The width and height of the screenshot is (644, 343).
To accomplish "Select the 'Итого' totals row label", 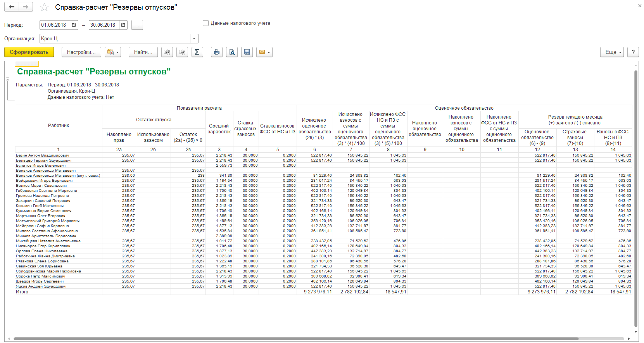I will pyautogui.click(x=22, y=292).
